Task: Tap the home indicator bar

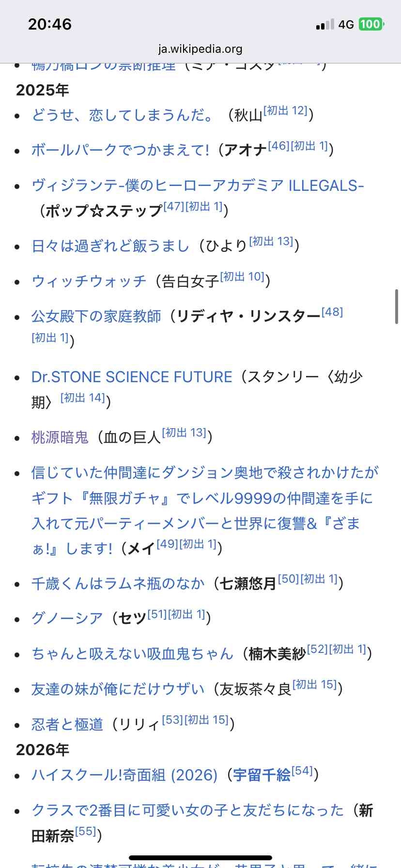Action: 200,858
